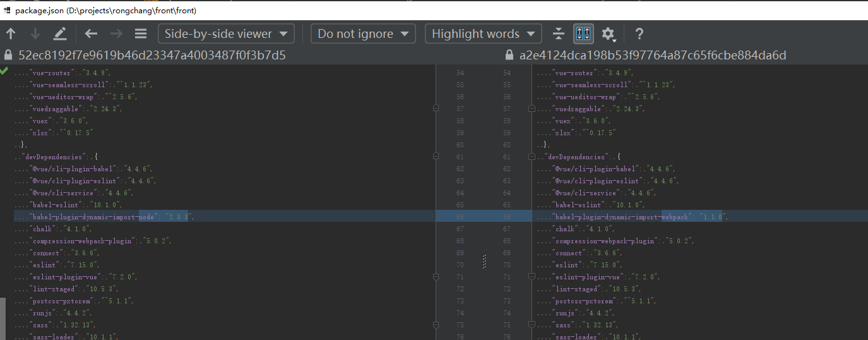
Task: Compare previous file with left arrow
Action: pos(92,34)
